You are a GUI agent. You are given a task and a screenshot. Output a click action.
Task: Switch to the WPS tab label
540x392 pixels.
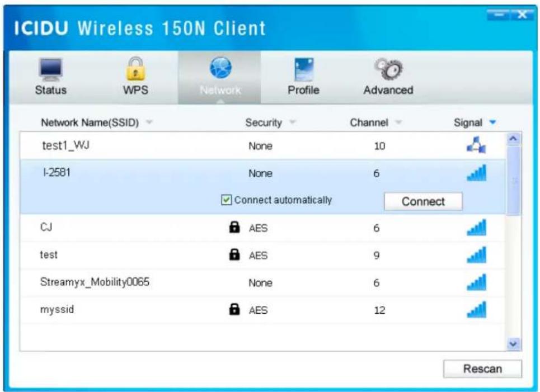click(x=135, y=90)
